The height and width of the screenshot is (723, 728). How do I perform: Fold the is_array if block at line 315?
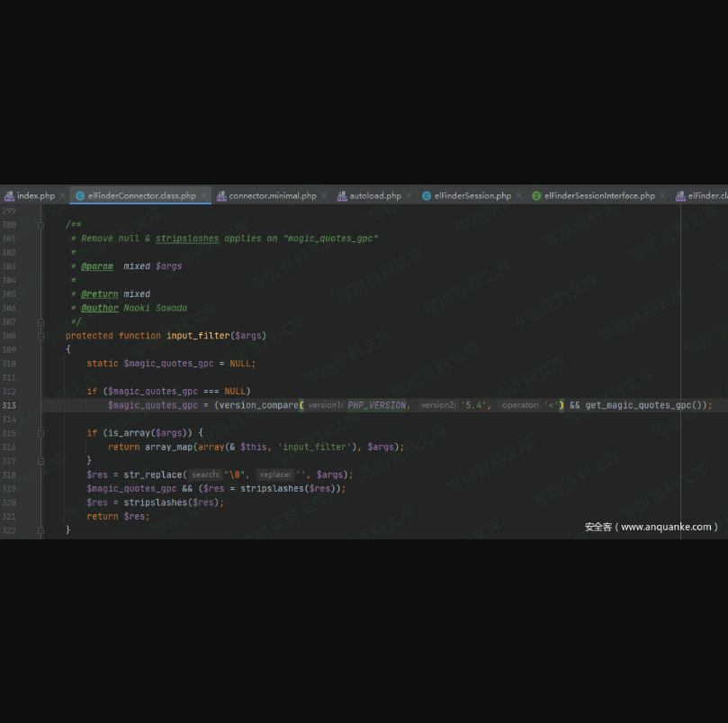(x=41, y=433)
